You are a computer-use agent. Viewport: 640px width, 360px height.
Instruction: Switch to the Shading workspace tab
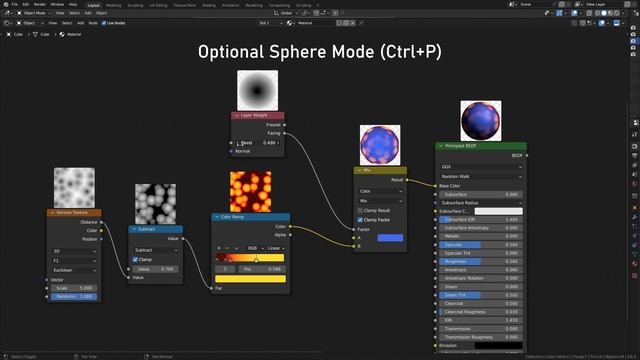[209, 5]
